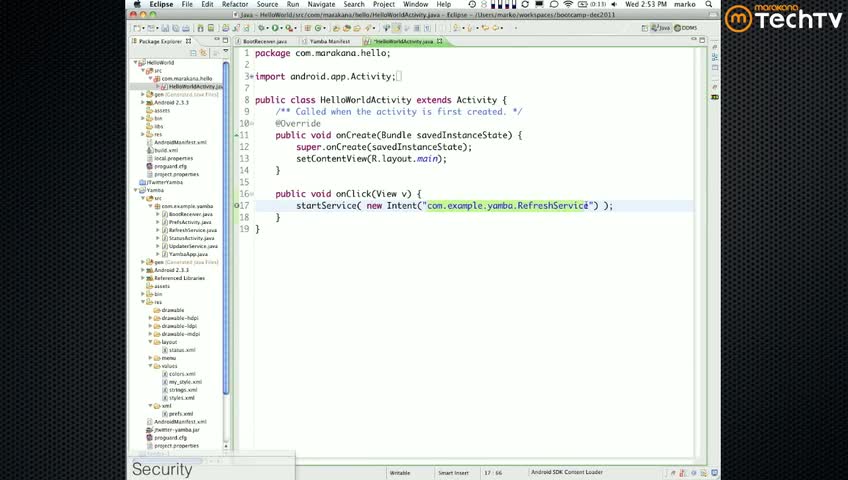Click the Android SDK Content Loader status
Image resolution: width=848 pixels, height=480 pixels.
click(567, 472)
